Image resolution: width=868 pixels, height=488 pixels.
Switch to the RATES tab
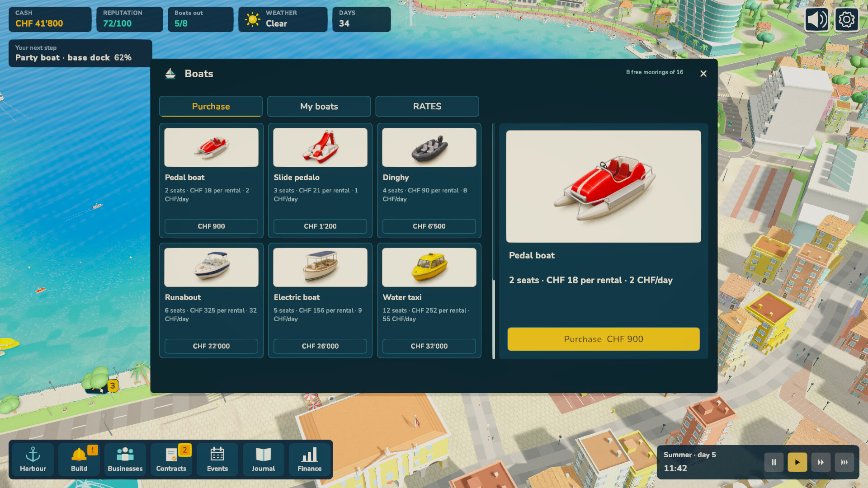point(427,107)
